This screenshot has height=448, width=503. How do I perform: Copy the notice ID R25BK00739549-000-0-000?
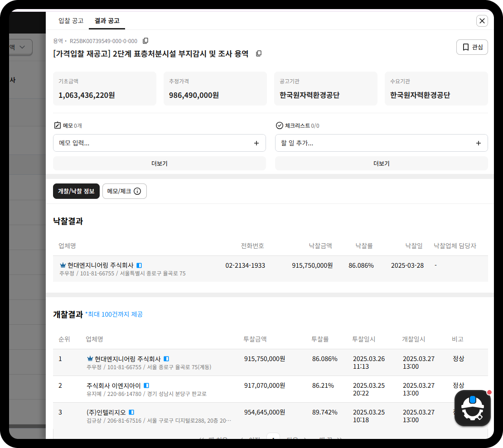click(x=145, y=41)
